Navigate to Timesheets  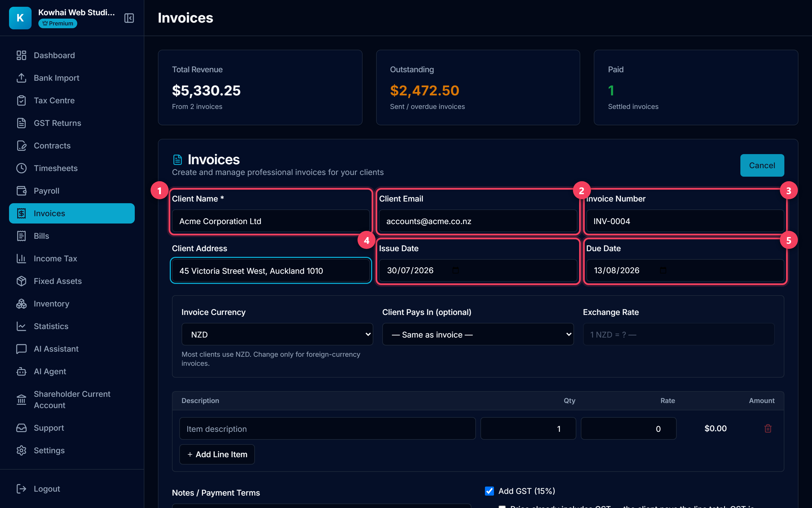pos(72,168)
